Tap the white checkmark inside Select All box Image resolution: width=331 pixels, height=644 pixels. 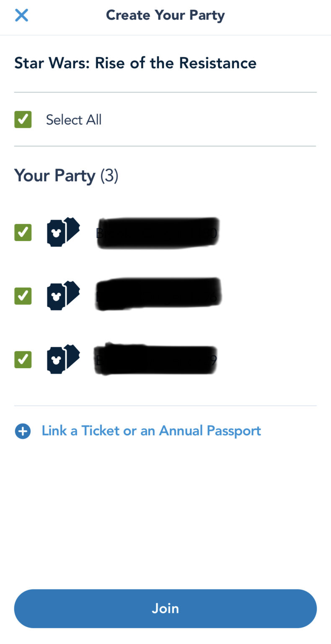pyautogui.click(x=23, y=119)
